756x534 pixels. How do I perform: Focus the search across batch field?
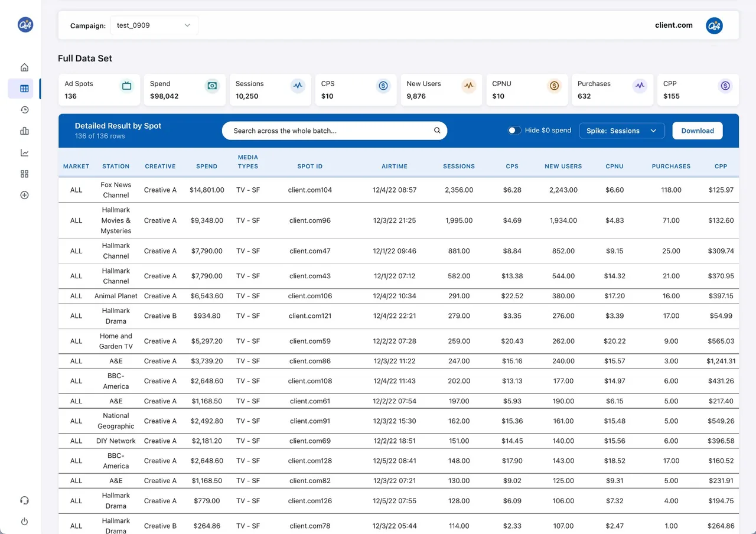coord(334,131)
